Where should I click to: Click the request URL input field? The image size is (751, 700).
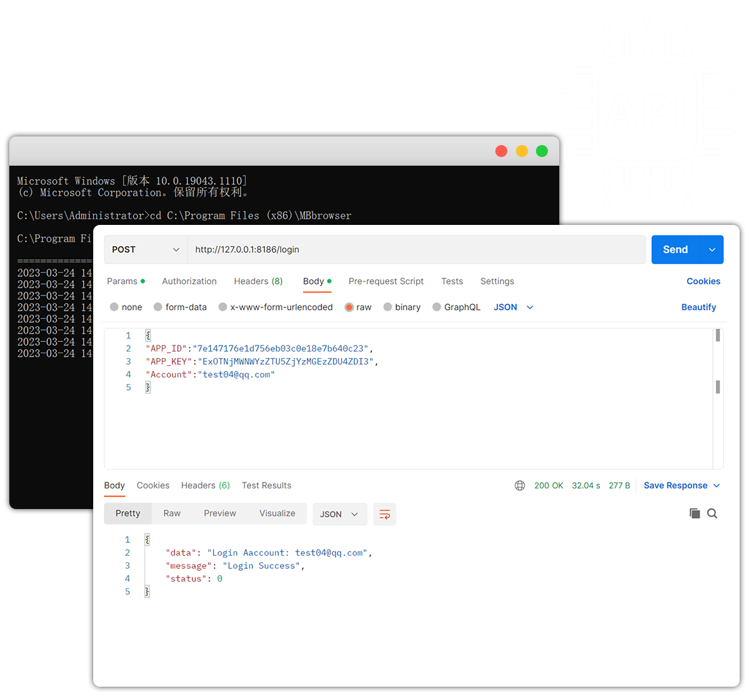tap(416, 250)
